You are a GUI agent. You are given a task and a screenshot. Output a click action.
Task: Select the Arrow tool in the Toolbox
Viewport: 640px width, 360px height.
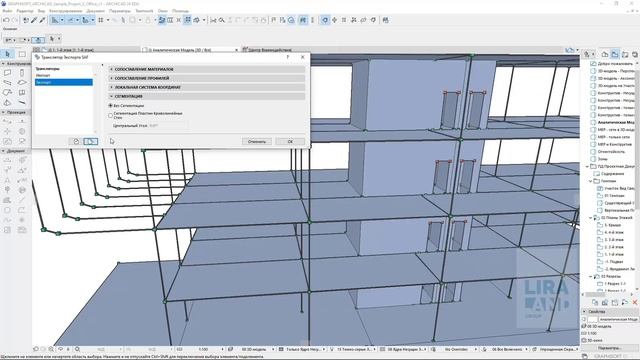point(8,54)
